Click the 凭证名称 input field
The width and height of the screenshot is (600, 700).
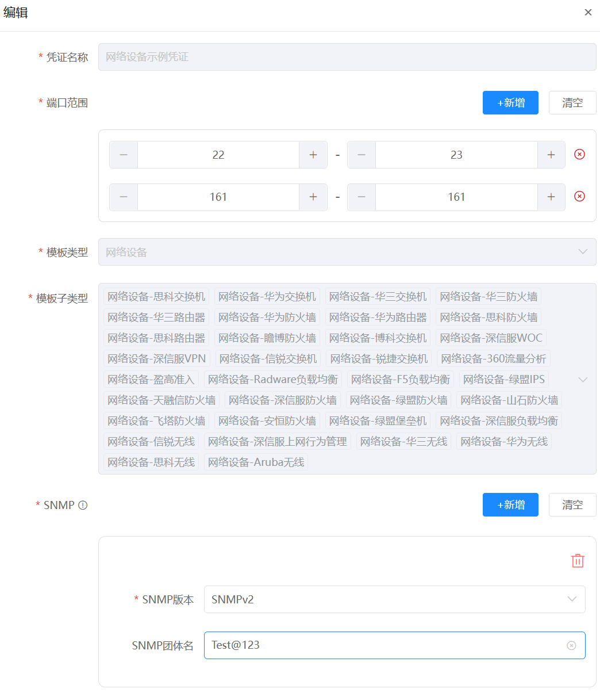coord(347,57)
